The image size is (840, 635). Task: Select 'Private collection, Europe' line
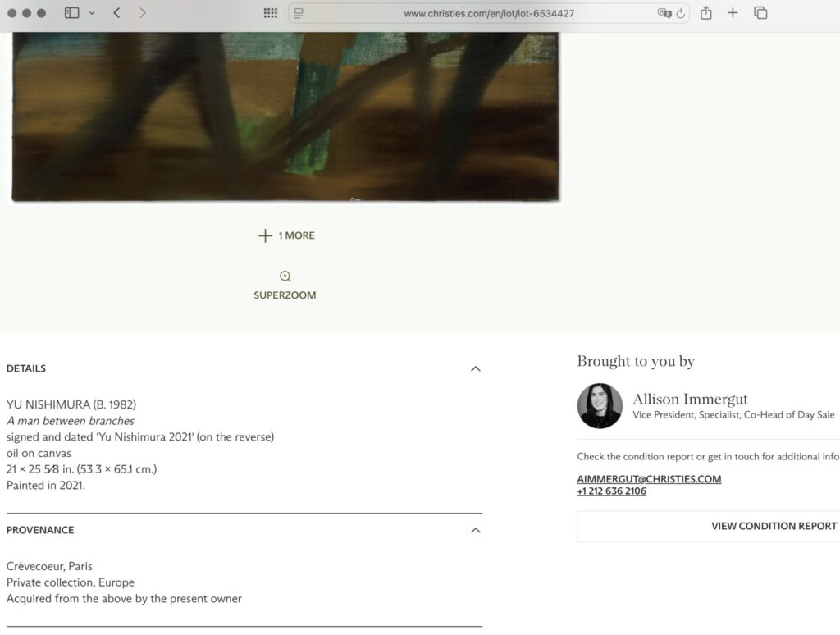click(x=71, y=582)
